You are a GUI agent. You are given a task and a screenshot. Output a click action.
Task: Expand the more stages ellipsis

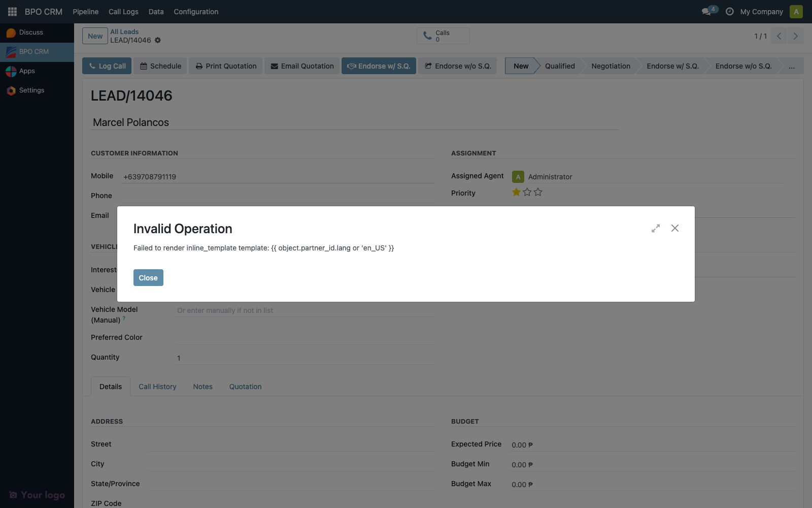(791, 66)
